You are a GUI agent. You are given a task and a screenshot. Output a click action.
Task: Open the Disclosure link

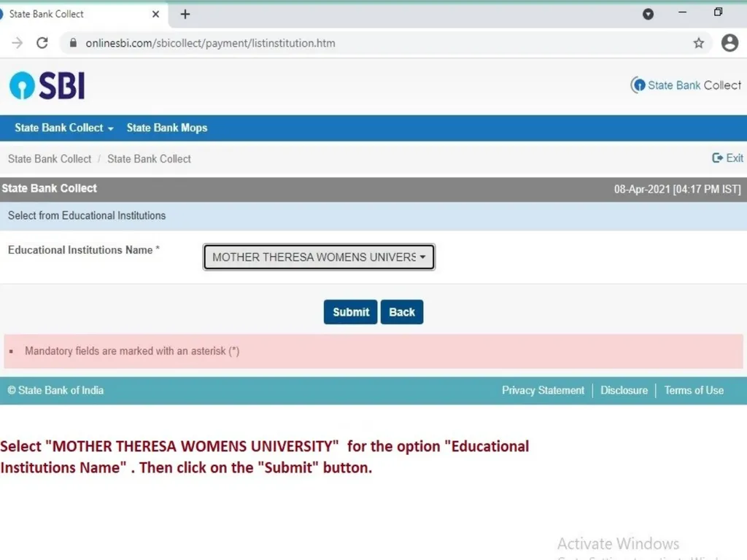(624, 391)
